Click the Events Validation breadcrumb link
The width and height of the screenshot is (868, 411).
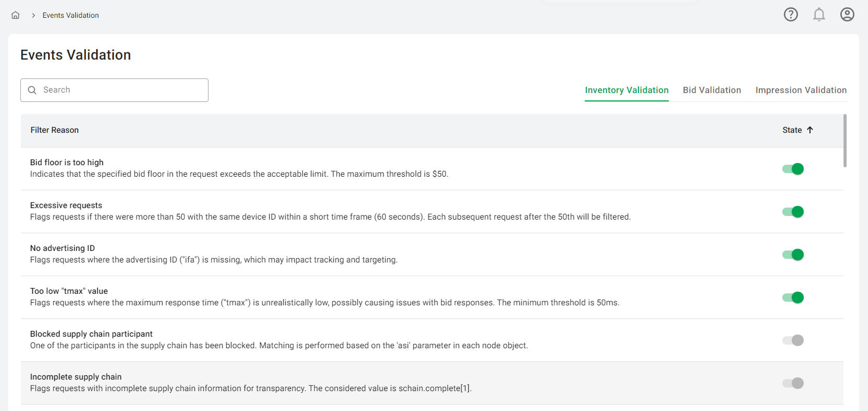point(71,15)
